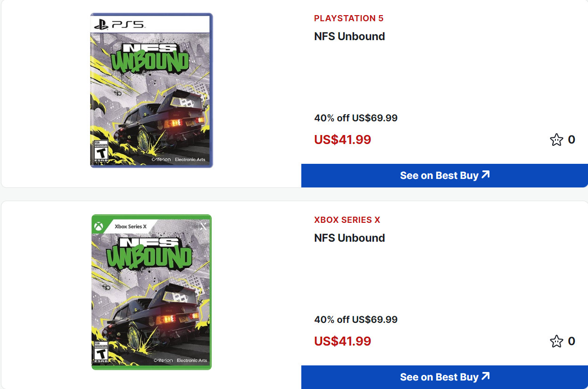Select the XBOX SERIES X platform label
588x389 pixels.
[x=347, y=220]
